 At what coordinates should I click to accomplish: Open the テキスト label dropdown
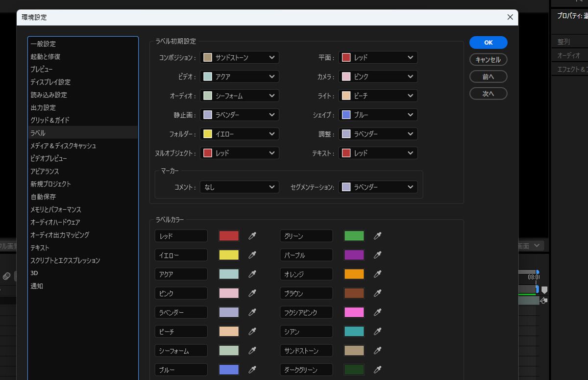click(378, 153)
